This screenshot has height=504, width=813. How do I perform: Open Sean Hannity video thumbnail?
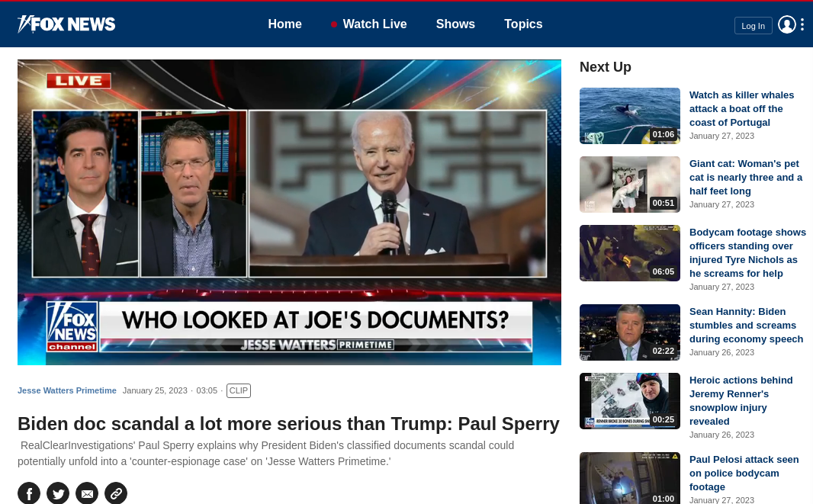coord(629,332)
